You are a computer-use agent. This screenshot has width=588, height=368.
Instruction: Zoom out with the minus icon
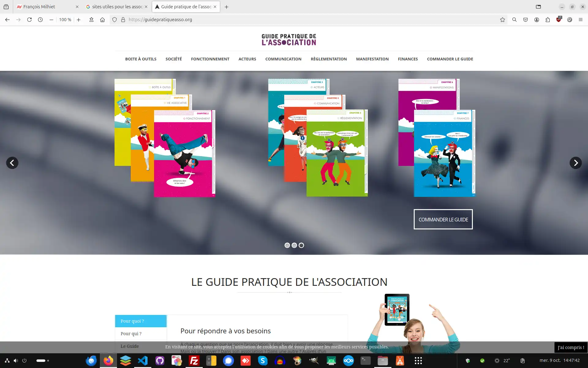[51, 20]
